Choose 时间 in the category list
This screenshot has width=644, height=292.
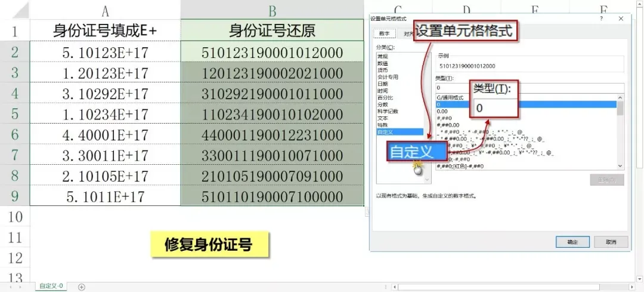tap(382, 91)
